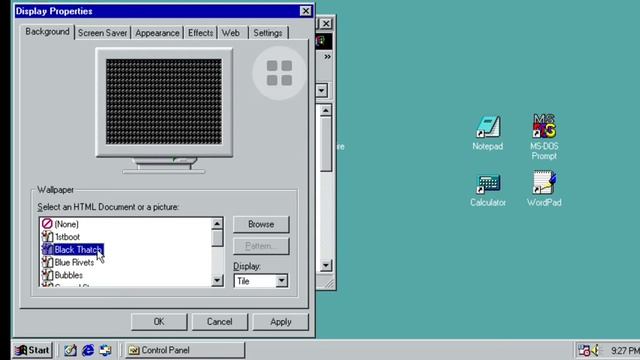Expand the double-chevron in Control Panel window
This screenshot has height=360, width=640.
pyautogui.click(x=327, y=57)
